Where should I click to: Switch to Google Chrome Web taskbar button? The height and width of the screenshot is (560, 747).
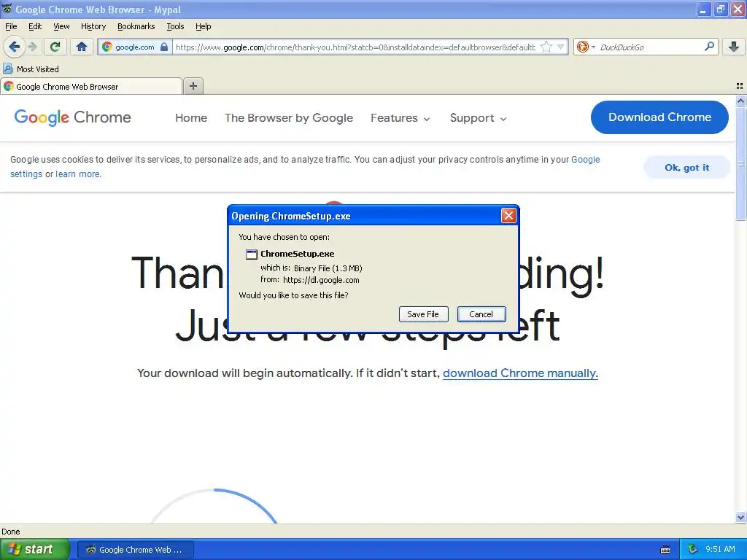pos(135,550)
